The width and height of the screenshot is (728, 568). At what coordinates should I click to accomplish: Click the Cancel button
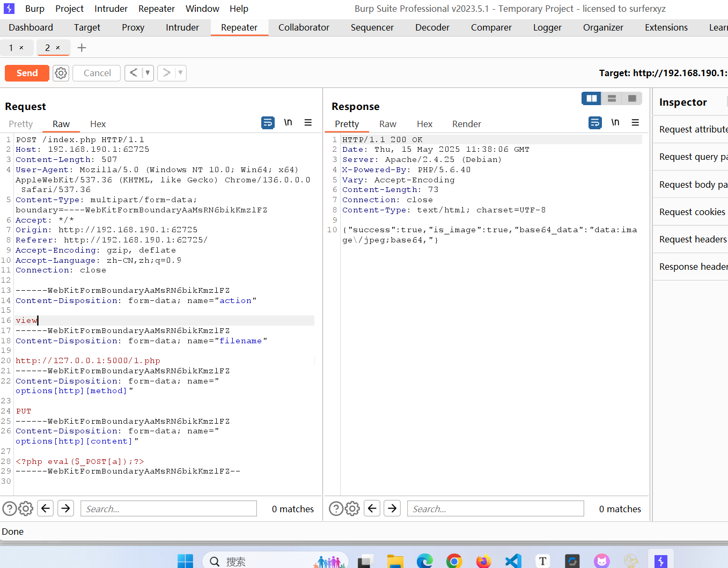click(97, 73)
